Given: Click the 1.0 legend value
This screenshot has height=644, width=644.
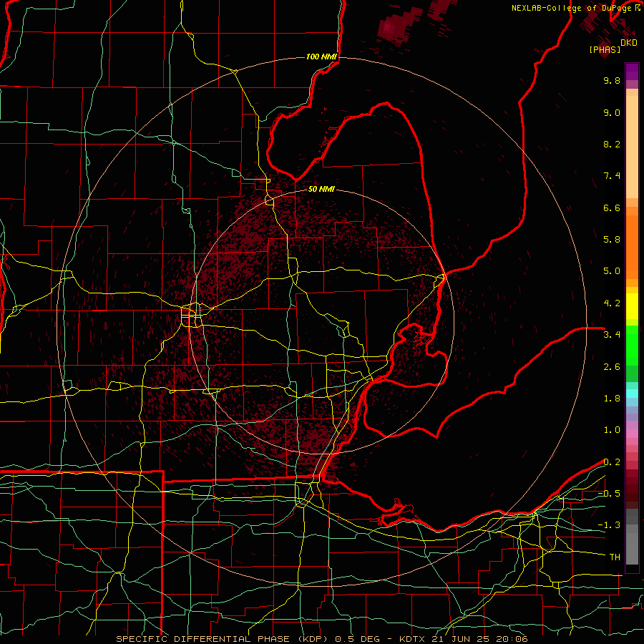Looking at the screenshot, I should (x=612, y=430).
